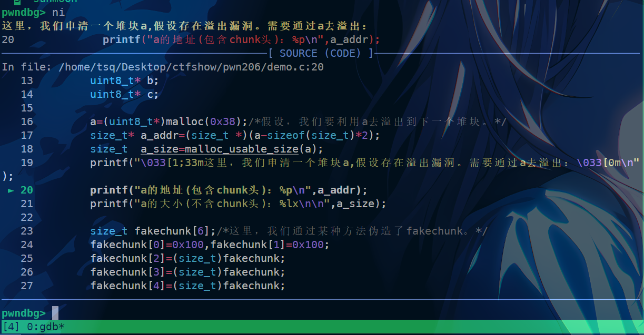Click line 25 fakechunk[2] assignment
This screenshot has width=644, height=335.
(x=187, y=258)
